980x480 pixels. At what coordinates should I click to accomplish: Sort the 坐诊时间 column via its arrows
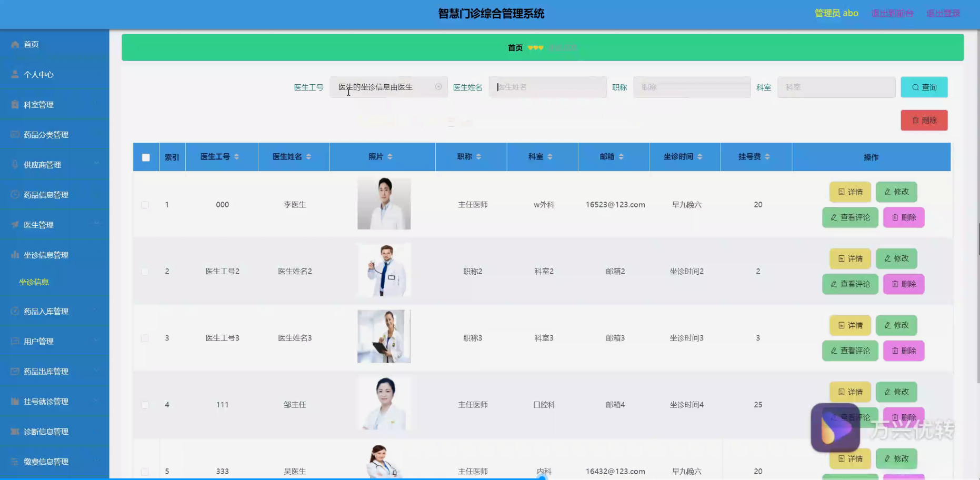(x=700, y=157)
